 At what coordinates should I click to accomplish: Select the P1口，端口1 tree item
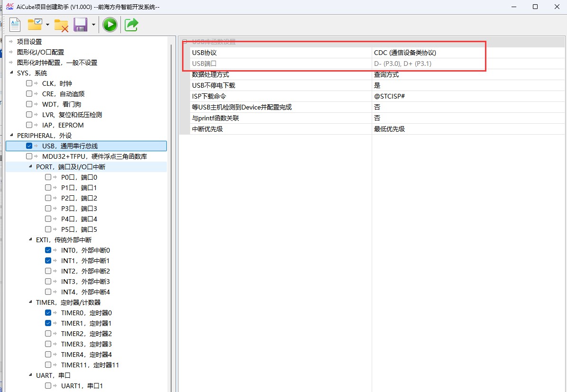(79, 188)
